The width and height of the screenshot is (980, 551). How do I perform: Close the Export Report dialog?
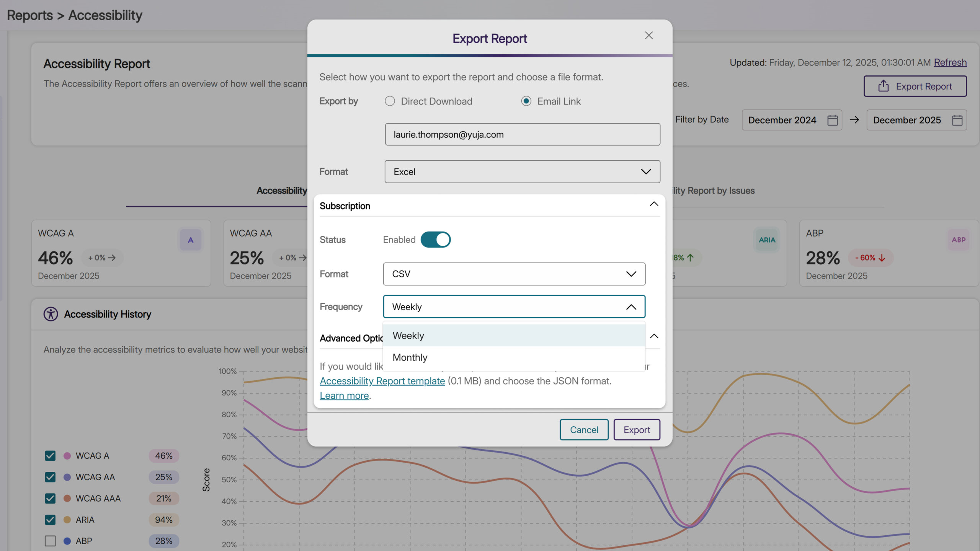[648, 36]
